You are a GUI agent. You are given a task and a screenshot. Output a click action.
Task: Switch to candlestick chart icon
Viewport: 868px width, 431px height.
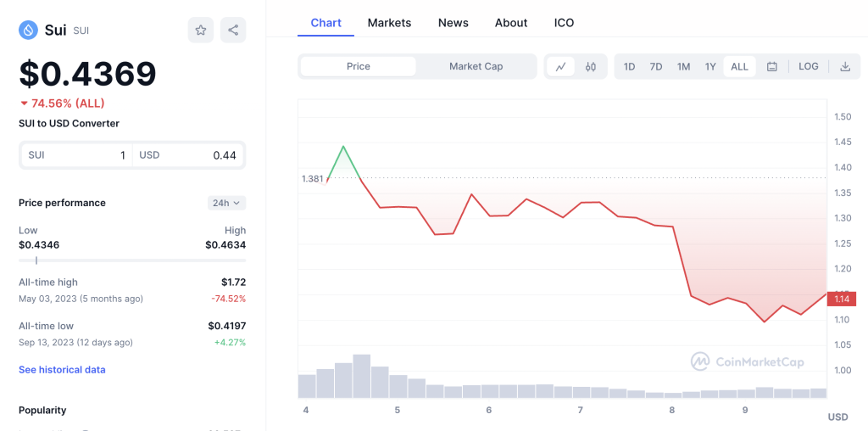(x=591, y=66)
